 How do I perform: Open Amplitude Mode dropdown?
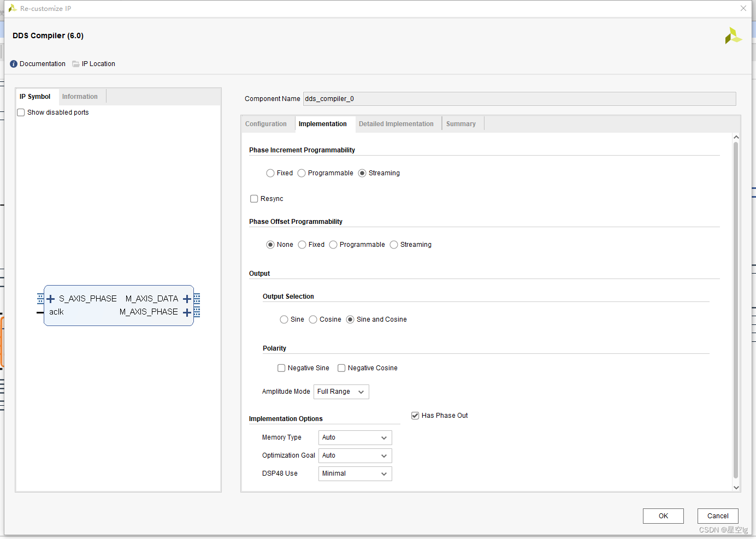click(x=341, y=392)
